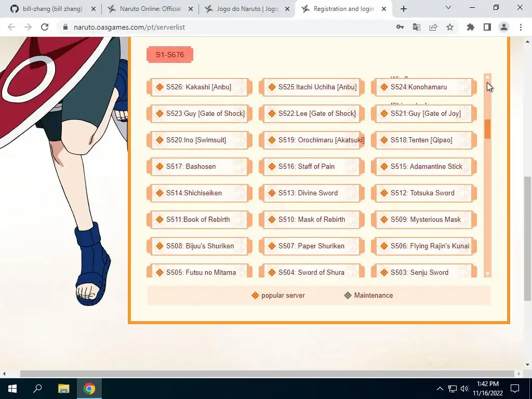Close the Registration and login tab
532x399 pixels.
click(x=384, y=9)
